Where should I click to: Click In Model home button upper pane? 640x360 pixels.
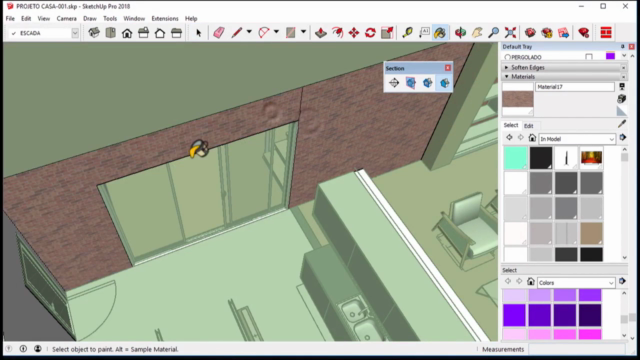click(532, 138)
